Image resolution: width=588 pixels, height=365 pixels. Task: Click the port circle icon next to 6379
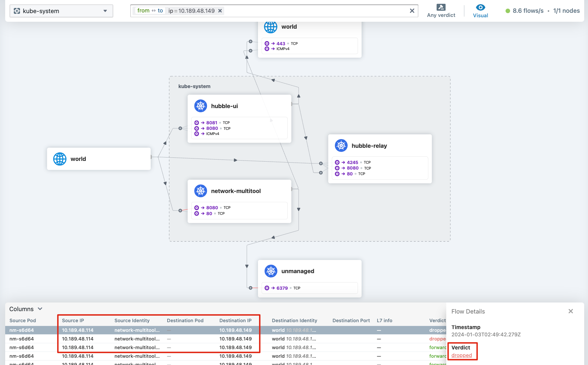coord(267,288)
